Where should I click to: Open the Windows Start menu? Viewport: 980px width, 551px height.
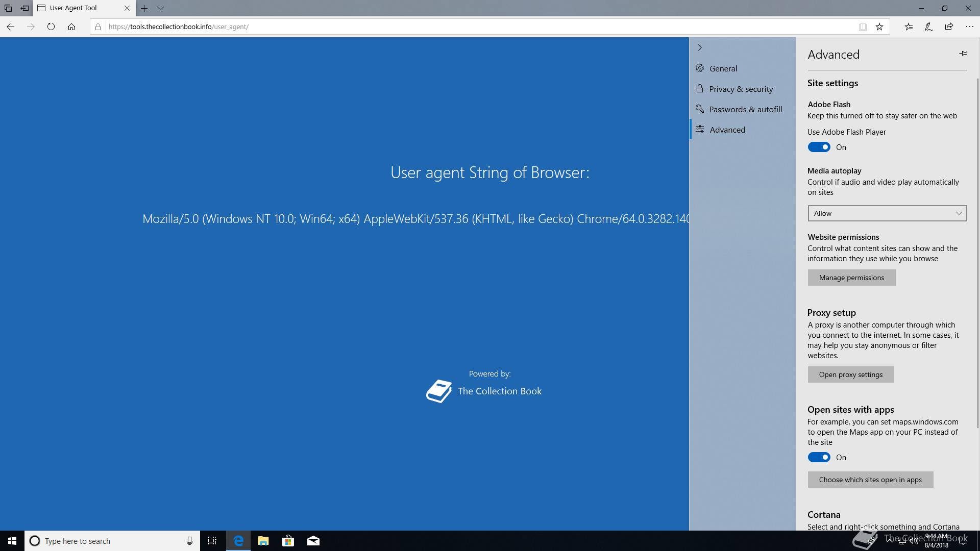[x=12, y=541]
